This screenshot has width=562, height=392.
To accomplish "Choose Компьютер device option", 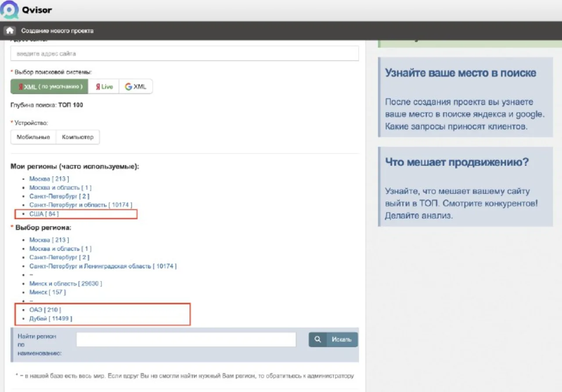I will coord(78,137).
